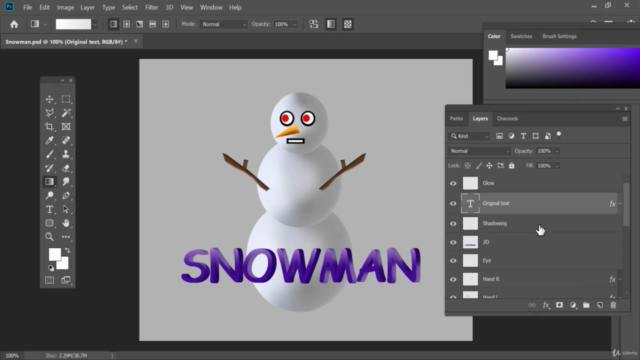Hide the 2D layer
This screenshot has width=640, height=360.
pyautogui.click(x=453, y=242)
